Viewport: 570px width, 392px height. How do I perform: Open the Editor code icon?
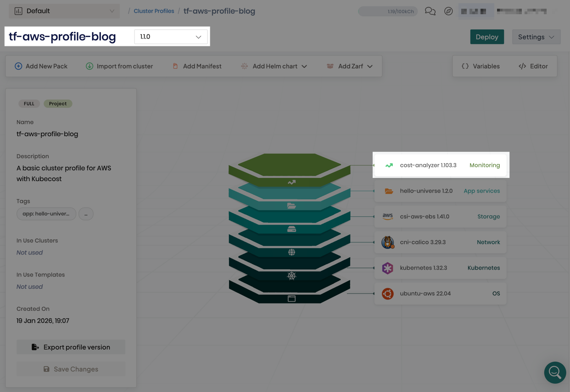pyautogui.click(x=522, y=66)
